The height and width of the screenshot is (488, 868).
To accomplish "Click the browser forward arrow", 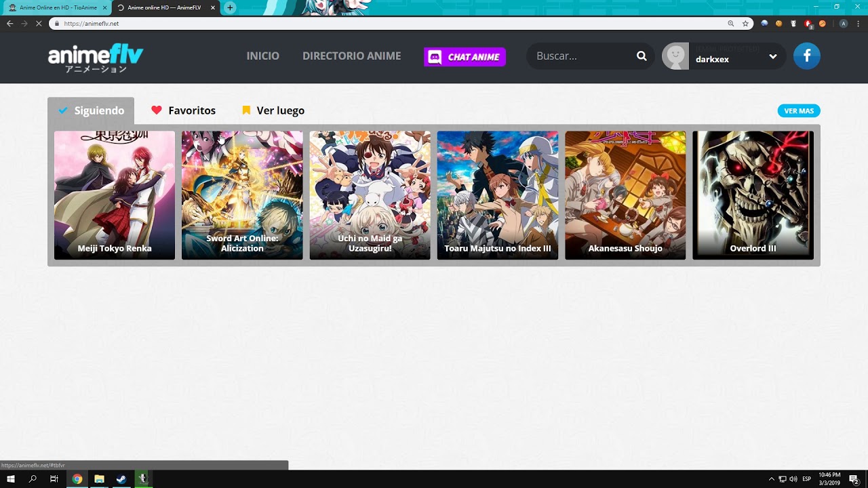I will click(24, 23).
